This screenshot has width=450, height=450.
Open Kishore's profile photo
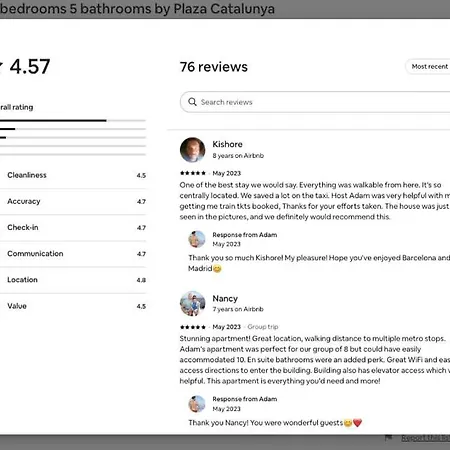pyautogui.click(x=193, y=150)
